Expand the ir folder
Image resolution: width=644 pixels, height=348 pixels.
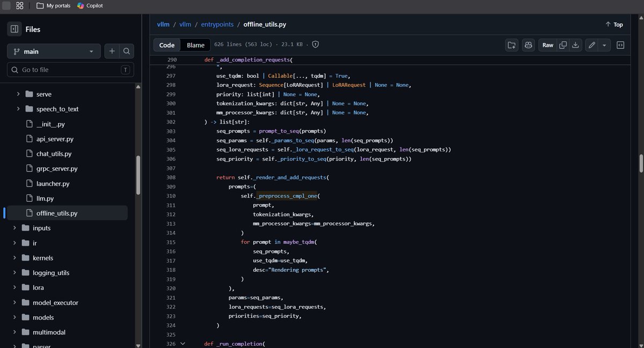click(14, 243)
